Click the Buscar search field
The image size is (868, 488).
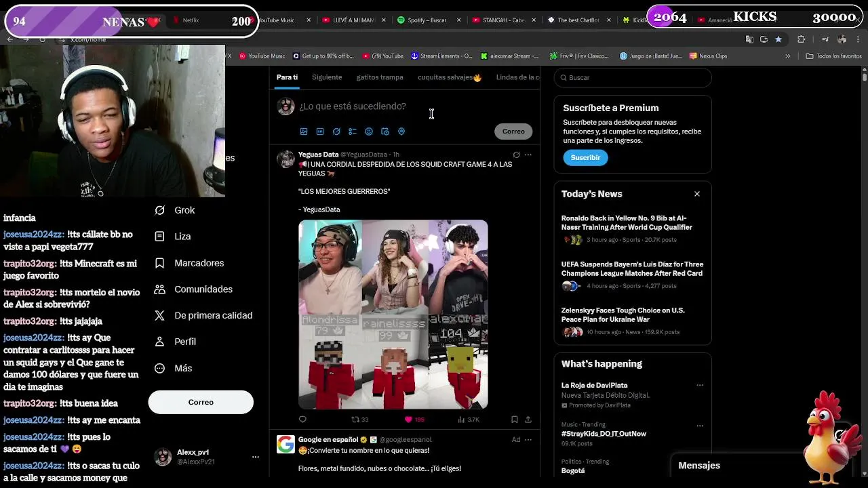pos(633,77)
